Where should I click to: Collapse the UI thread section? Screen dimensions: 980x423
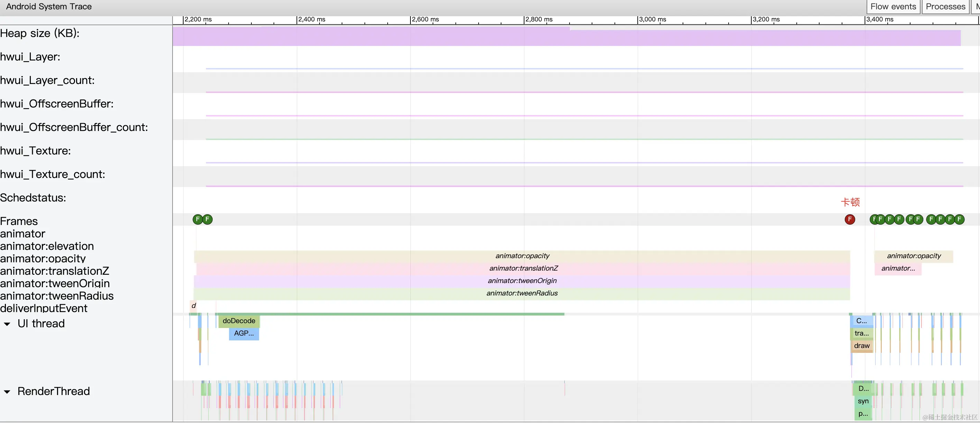pyautogui.click(x=7, y=324)
